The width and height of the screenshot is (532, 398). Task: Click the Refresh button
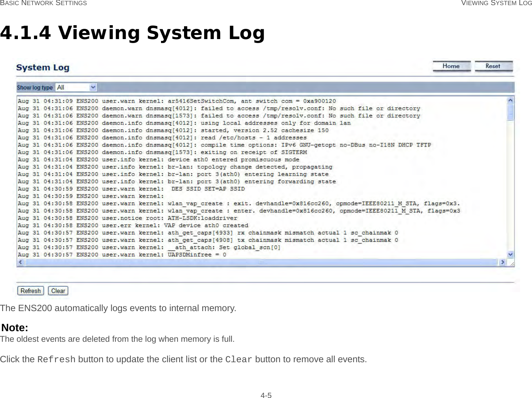[31, 291]
